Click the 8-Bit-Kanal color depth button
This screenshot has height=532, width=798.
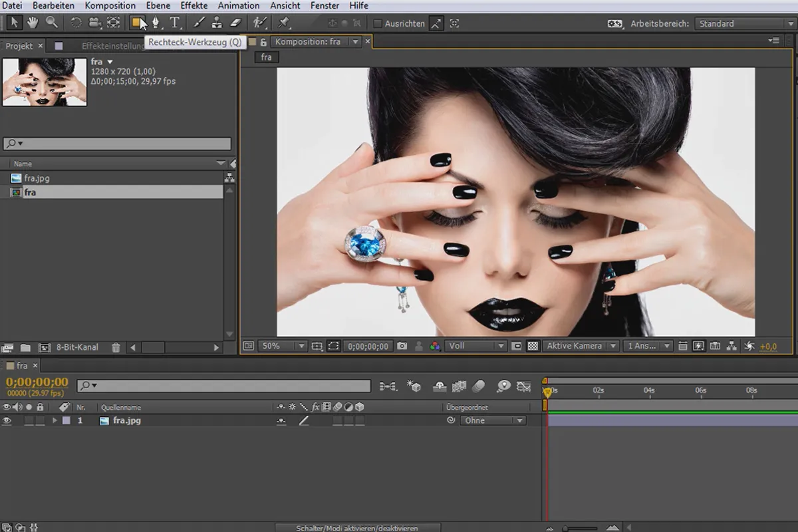[77, 347]
